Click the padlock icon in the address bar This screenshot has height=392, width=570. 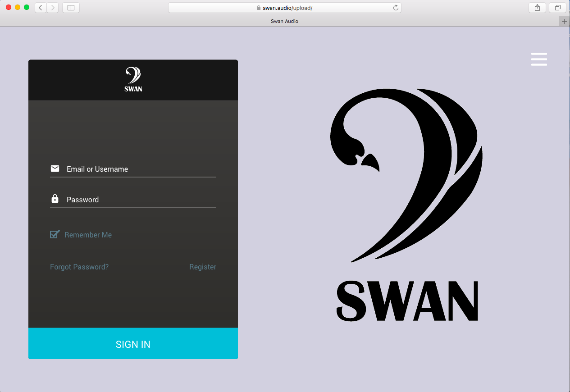(x=259, y=7)
